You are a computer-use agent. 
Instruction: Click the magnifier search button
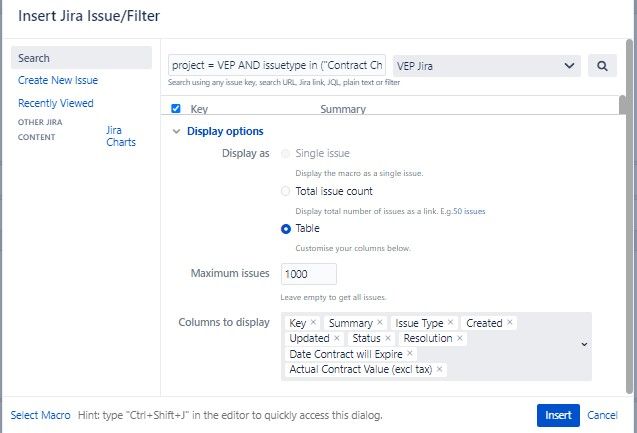(602, 66)
